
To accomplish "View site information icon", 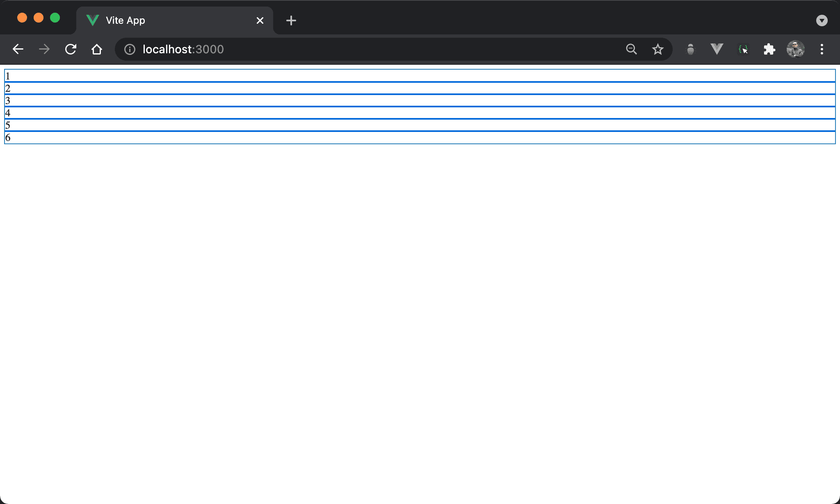I will (130, 50).
